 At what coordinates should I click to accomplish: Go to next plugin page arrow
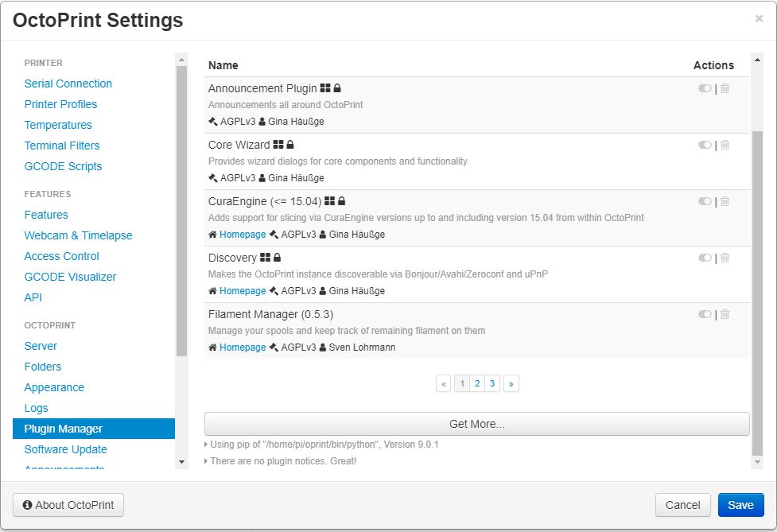pos(511,383)
